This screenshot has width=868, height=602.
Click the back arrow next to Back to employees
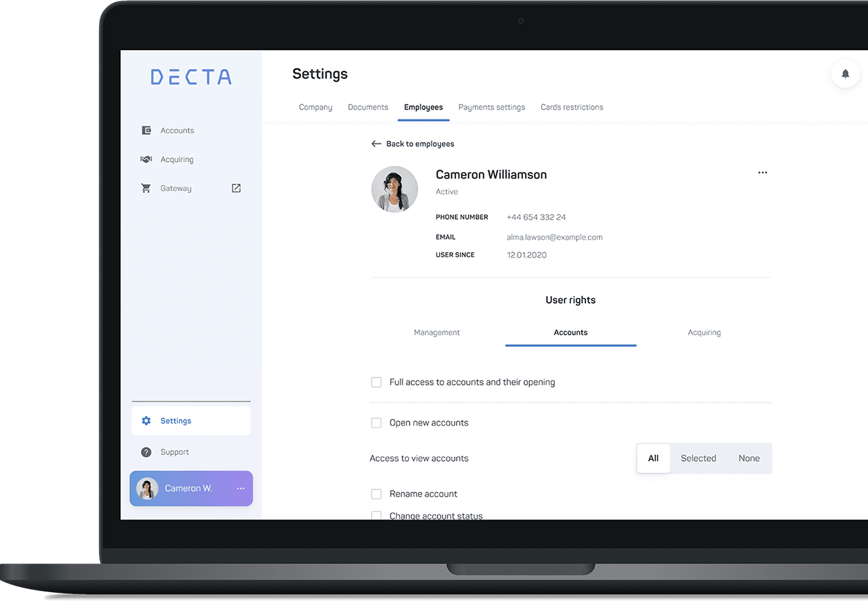[376, 144]
